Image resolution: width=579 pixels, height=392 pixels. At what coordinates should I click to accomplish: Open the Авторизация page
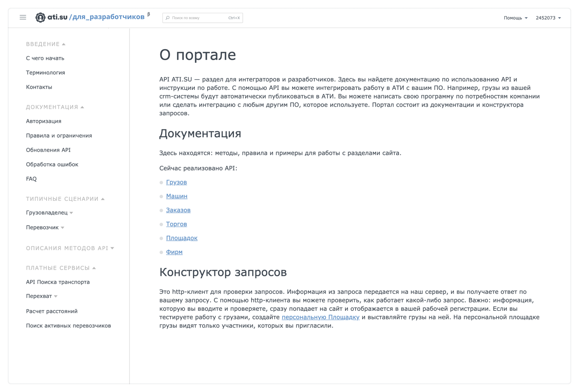point(44,121)
